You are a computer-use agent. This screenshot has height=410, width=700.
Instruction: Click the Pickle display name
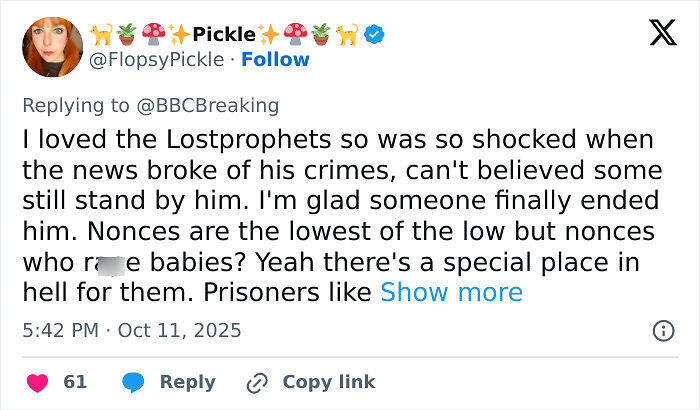pyautogui.click(x=224, y=36)
